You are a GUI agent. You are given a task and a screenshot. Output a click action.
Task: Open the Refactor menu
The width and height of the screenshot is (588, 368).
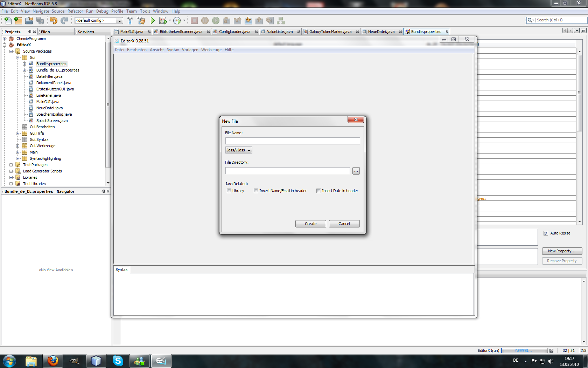[75, 11]
